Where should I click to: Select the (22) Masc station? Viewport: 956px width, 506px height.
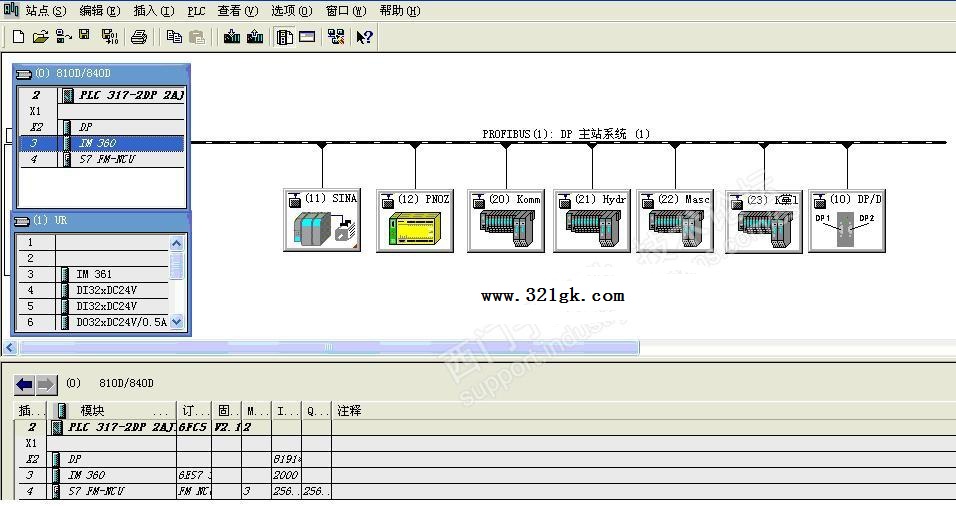(675, 221)
